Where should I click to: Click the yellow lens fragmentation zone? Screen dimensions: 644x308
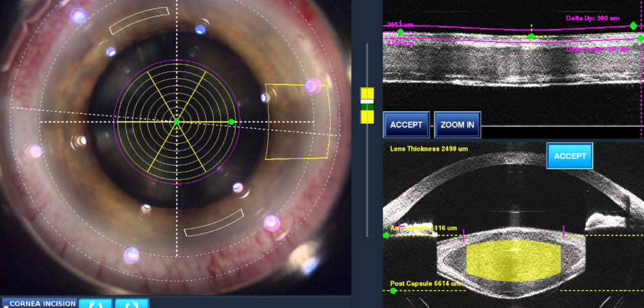pyautogui.click(x=514, y=261)
